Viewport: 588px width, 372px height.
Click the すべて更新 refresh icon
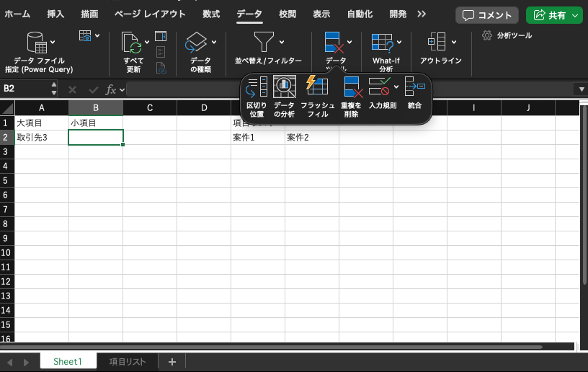(132, 45)
